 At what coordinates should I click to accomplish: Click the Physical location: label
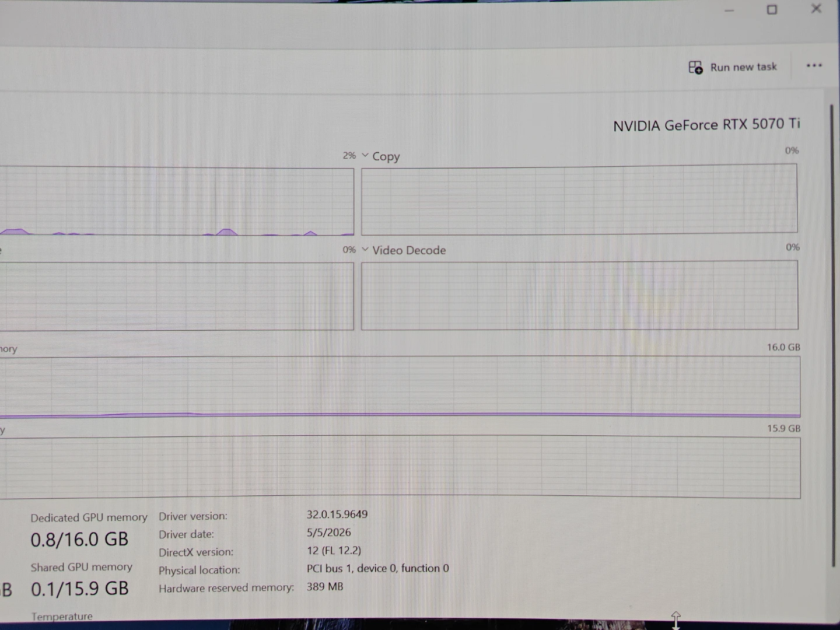click(199, 570)
